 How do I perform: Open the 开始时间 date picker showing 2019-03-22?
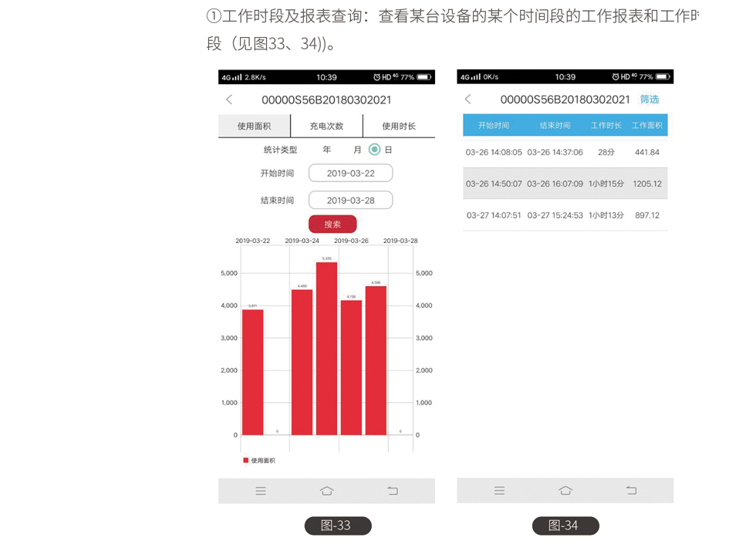(x=350, y=174)
